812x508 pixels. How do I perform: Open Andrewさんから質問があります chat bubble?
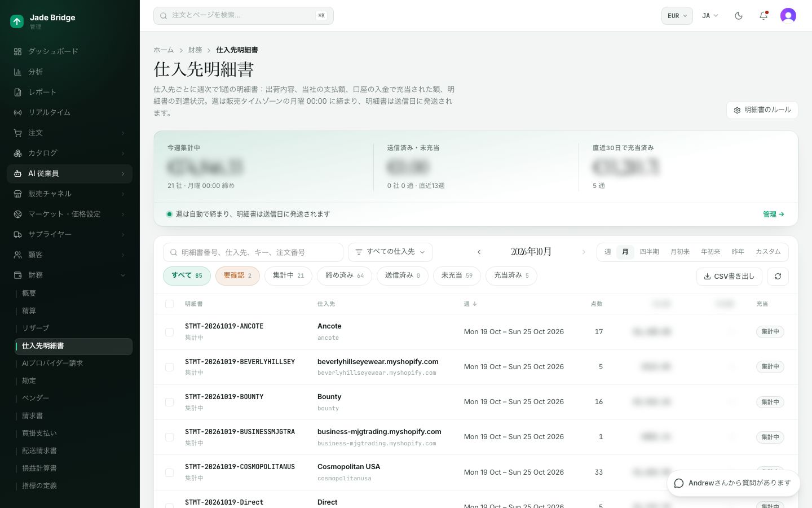(733, 483)
